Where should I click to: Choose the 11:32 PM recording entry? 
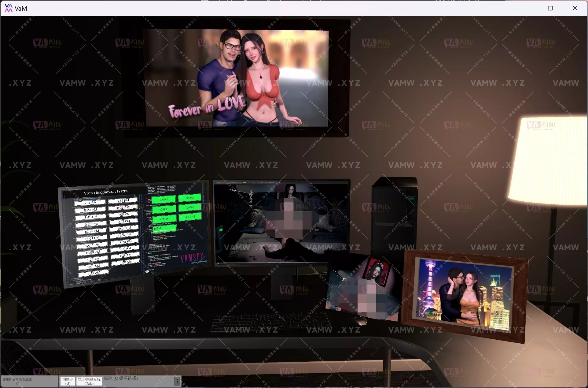tap(124, 235)
